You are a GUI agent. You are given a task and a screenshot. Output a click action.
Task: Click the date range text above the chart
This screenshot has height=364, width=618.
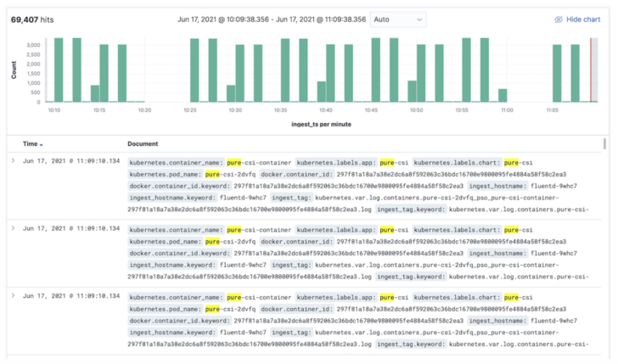(272, 20)
